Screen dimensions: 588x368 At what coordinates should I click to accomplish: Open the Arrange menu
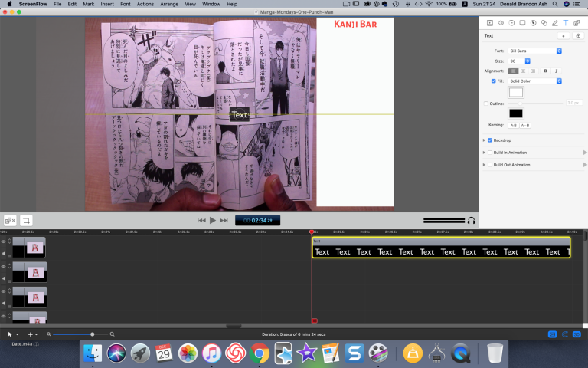[169, 4]
